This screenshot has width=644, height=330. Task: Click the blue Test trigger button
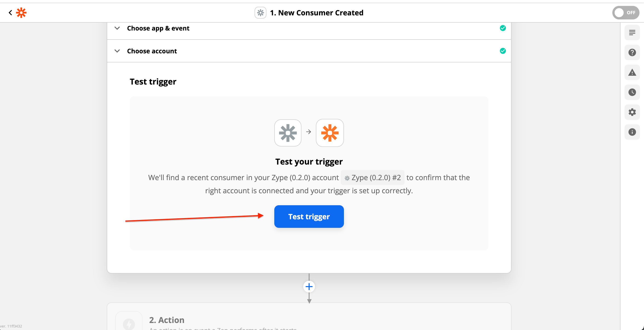point(309,217)
